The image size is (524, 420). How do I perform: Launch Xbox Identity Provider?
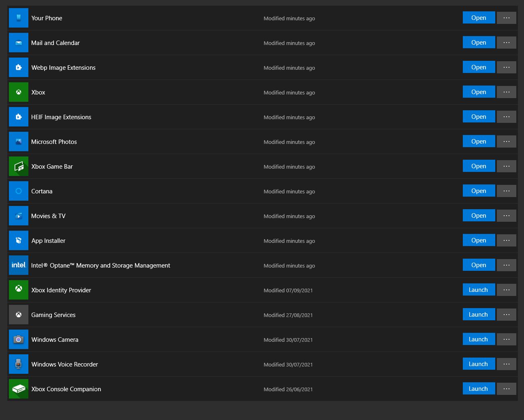click(x=479, y=290)
